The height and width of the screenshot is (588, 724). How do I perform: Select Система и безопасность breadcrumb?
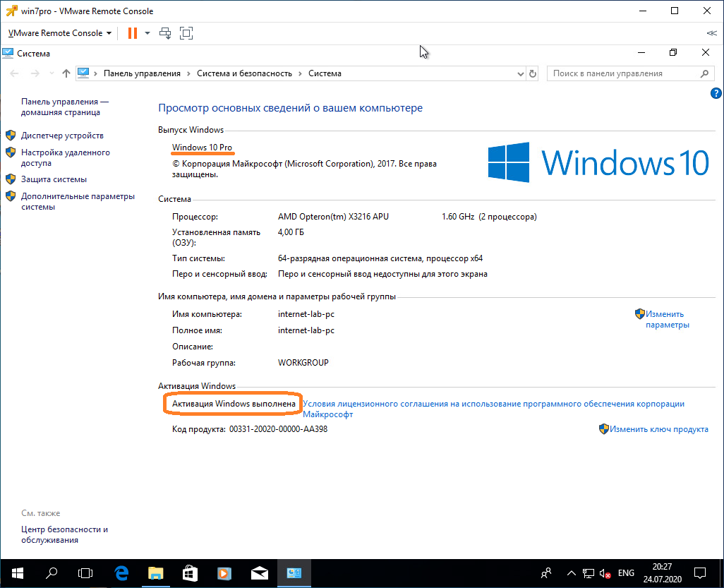click(x=244, y=73)
